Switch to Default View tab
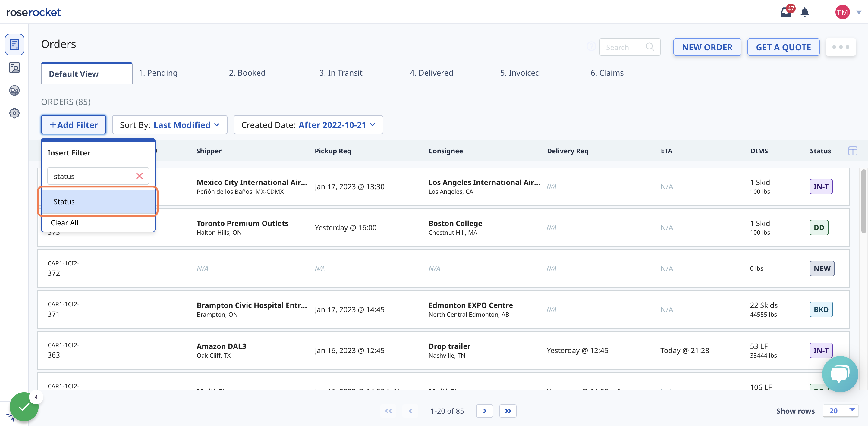The width and height of the screenshot is (868, 426). coord(86,74)
